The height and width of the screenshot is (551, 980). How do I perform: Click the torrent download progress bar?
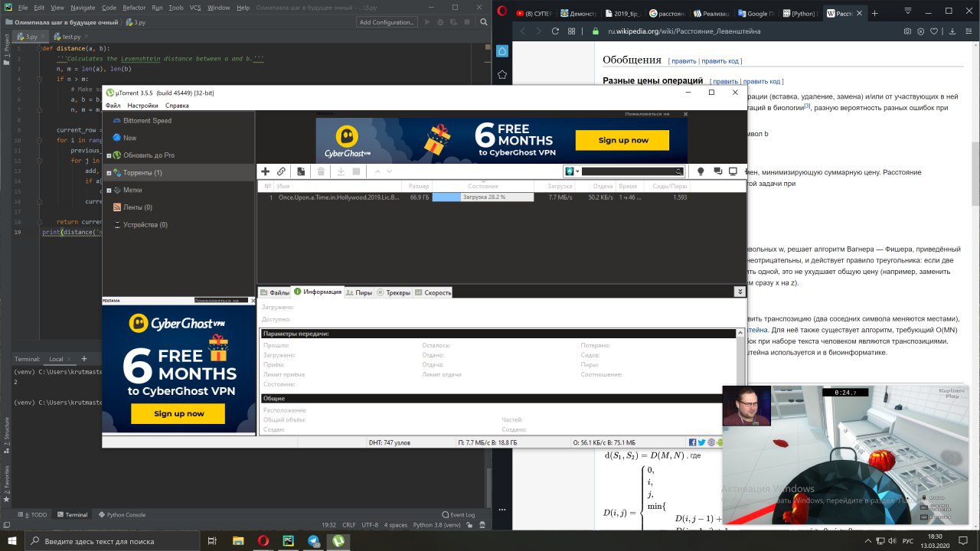tap(482, 197)
